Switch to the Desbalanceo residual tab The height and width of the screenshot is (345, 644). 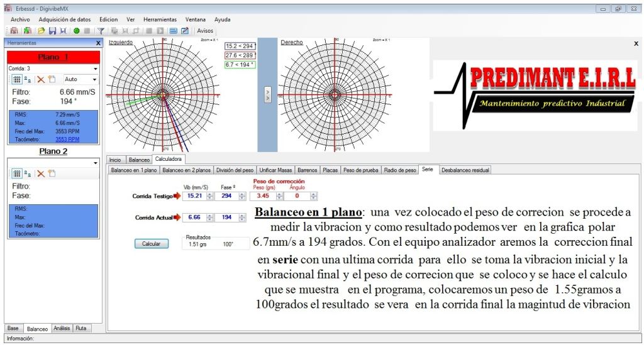point(465,170)
